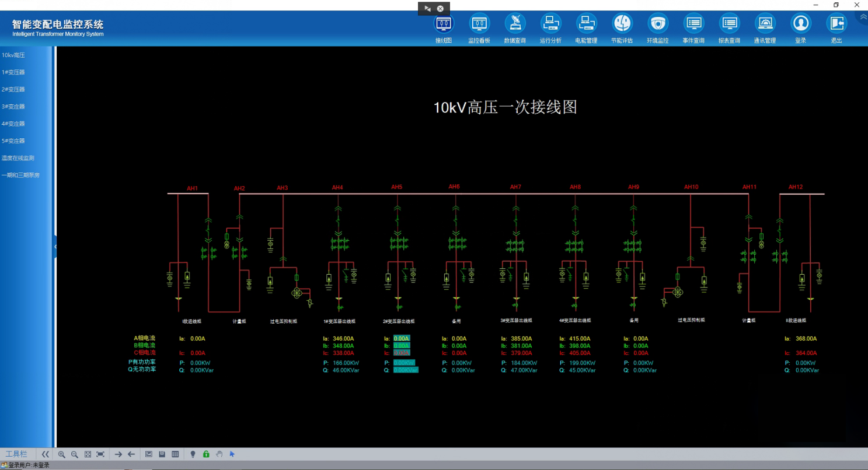Go back with the left arrow icon
The height and width of the screenshot is (470, 868).
131,454
